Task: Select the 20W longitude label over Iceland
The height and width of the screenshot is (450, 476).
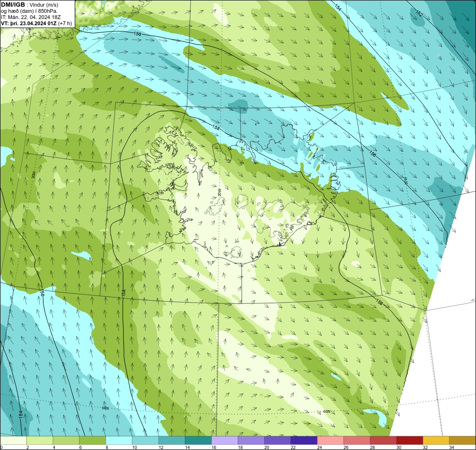Action: point(219,192)
